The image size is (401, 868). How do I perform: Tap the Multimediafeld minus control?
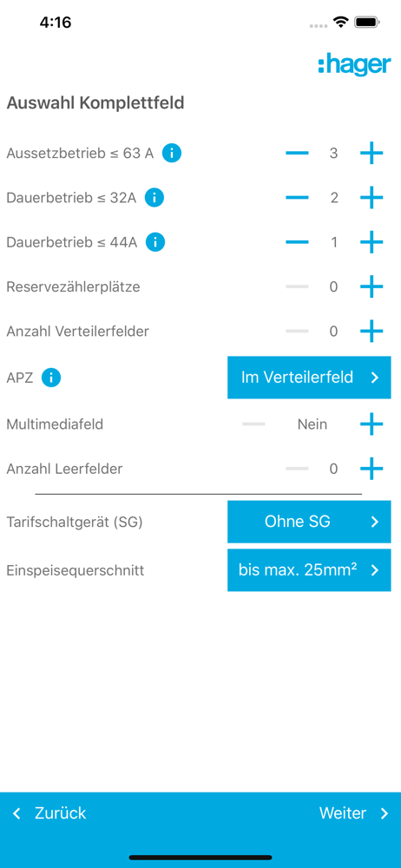253,424
